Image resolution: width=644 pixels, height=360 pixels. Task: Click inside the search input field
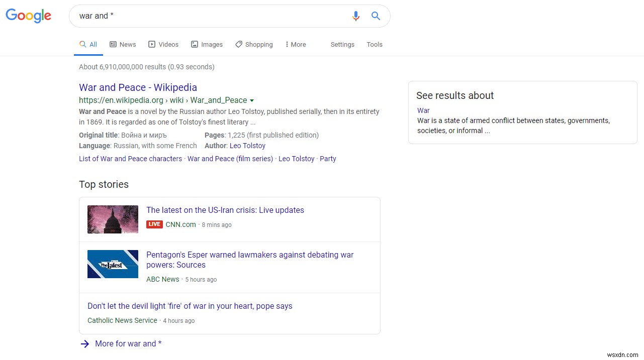click(201, 16)
